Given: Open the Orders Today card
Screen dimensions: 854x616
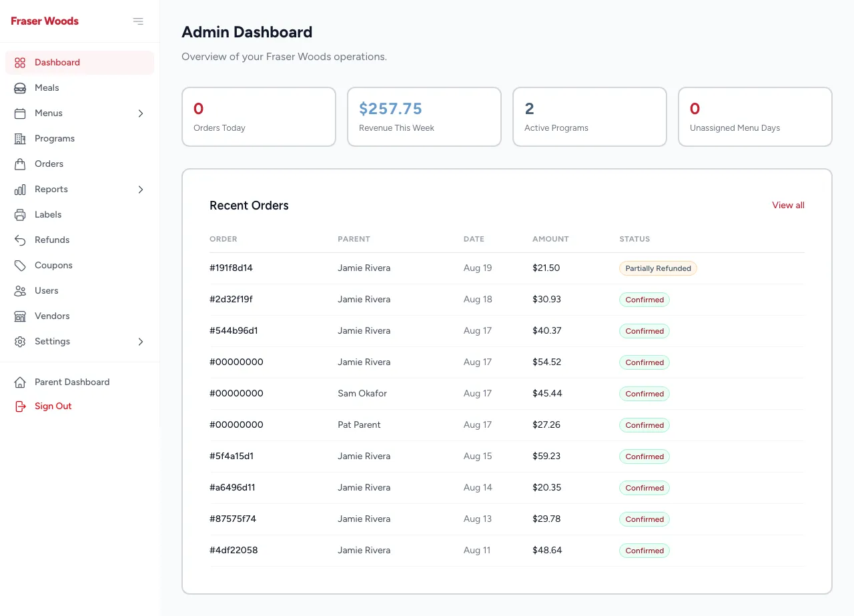Looking at the screenshot, I should (259, 117).
